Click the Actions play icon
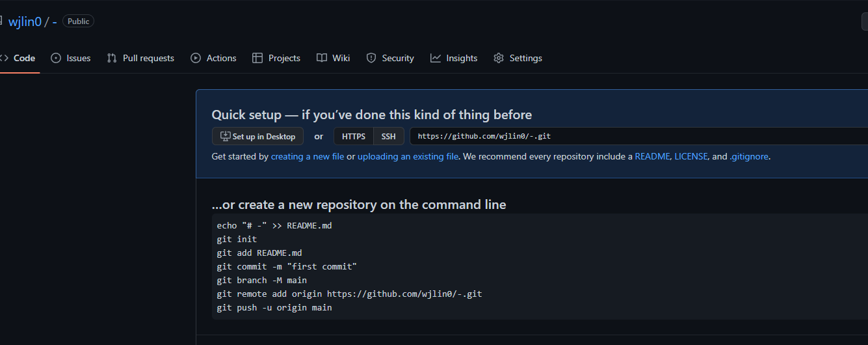868x345 pixels. click(196, 58)
